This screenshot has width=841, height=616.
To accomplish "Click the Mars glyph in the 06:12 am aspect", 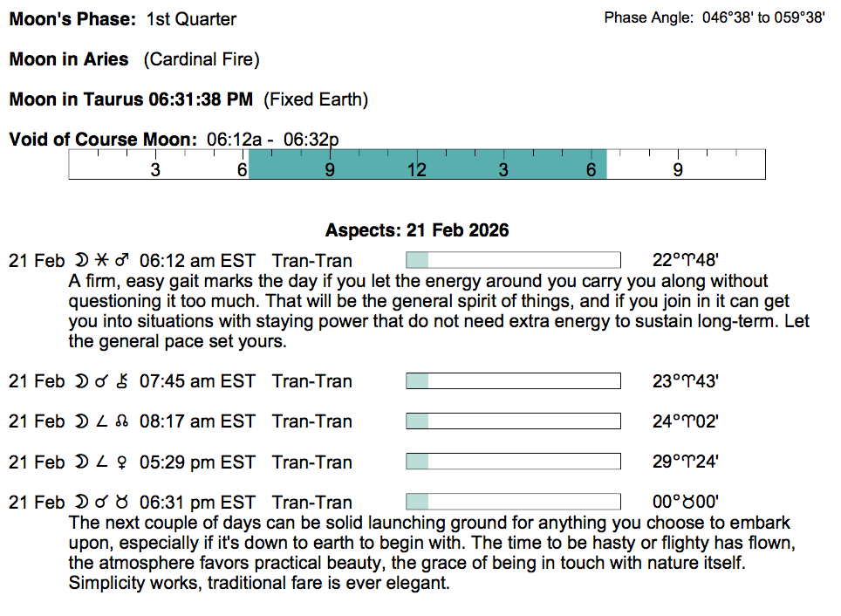I will click(123, 260).
